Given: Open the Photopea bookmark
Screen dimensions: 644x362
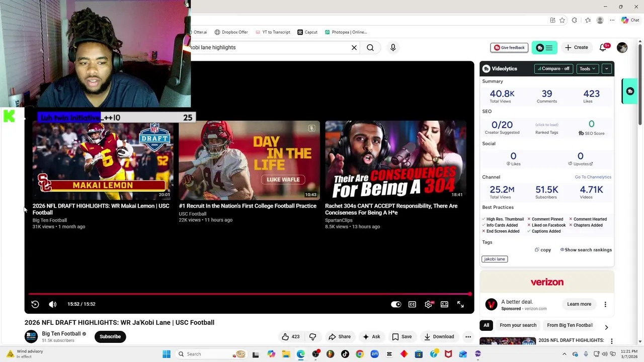Looking at the screenshot, I should click(x=346, y=32).
